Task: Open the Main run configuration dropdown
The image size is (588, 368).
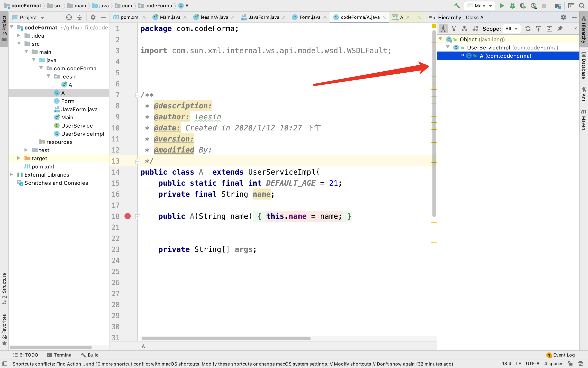Action: (480, 6)
